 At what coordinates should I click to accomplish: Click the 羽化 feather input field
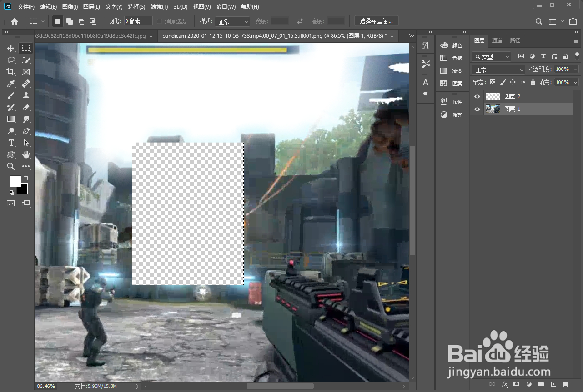(138, 21)
